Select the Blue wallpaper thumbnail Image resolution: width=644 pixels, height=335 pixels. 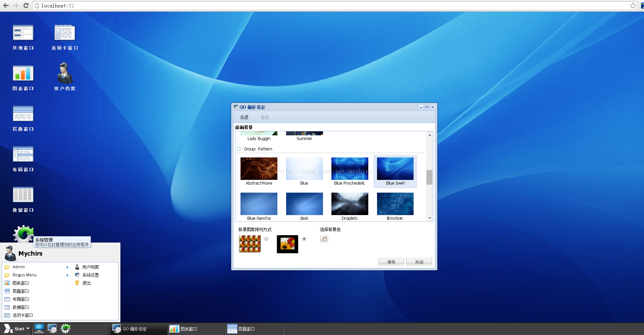[304, 171]
